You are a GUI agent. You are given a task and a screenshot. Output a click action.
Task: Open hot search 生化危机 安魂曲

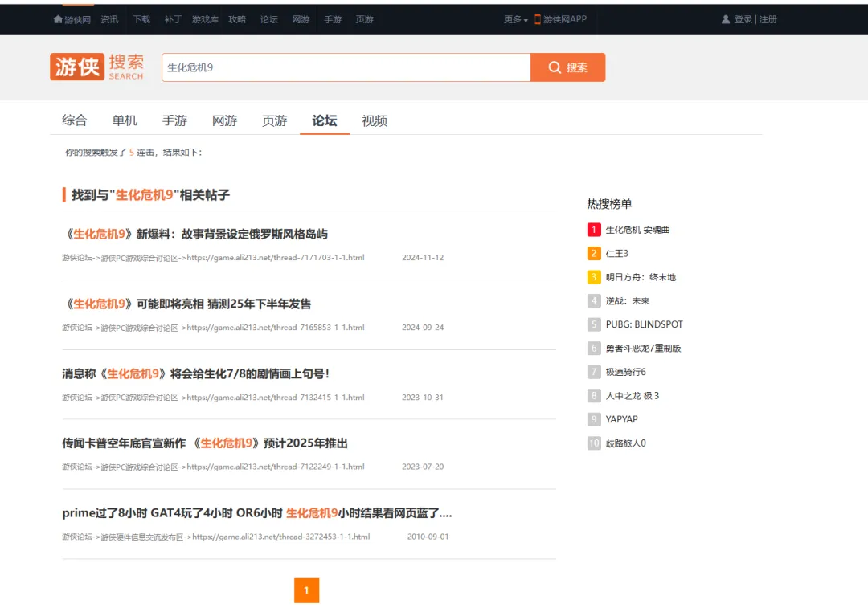coord(637,230)
